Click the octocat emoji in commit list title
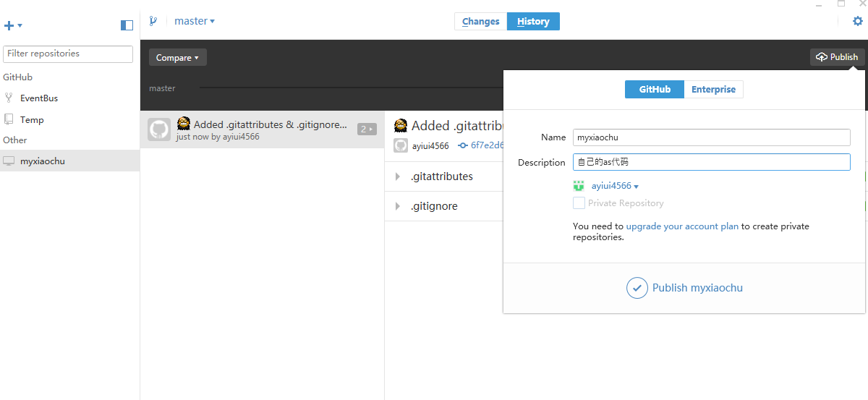The height and width of the screenshot is (400, 868). click(x=184, y=124)
